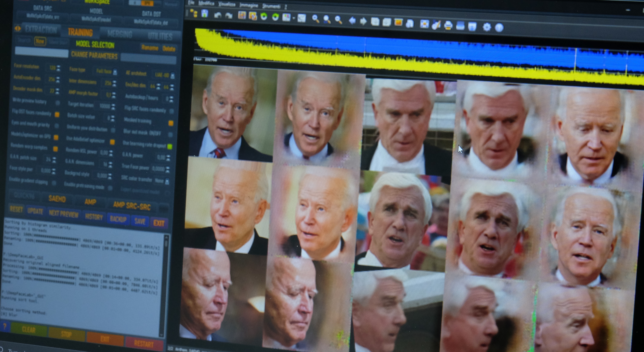Click the Face resolution stepper arrows
This screenshot has height=352, width=644.
(x=59, y=68)
